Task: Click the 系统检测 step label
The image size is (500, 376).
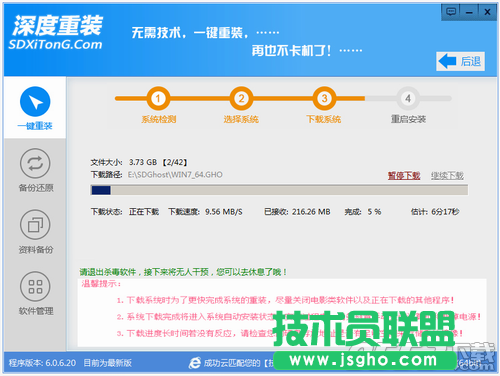Action: pyautogui.click(x=158, y=119)
